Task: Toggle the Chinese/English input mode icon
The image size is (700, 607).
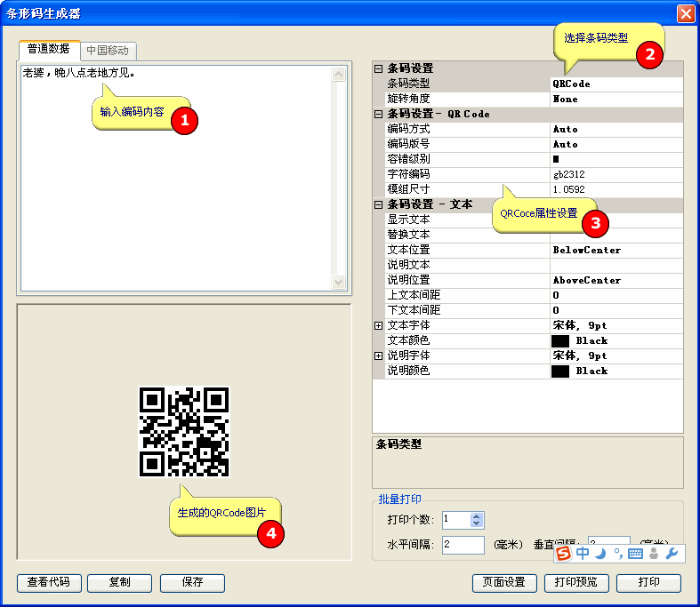Action: click(583, 554)
